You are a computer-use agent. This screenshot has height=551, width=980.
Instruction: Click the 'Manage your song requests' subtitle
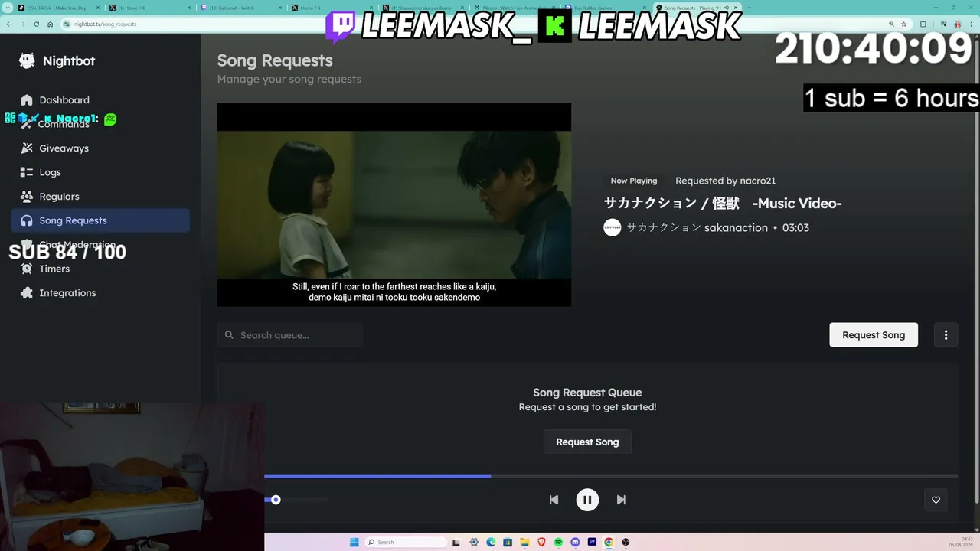pos(289,79)
